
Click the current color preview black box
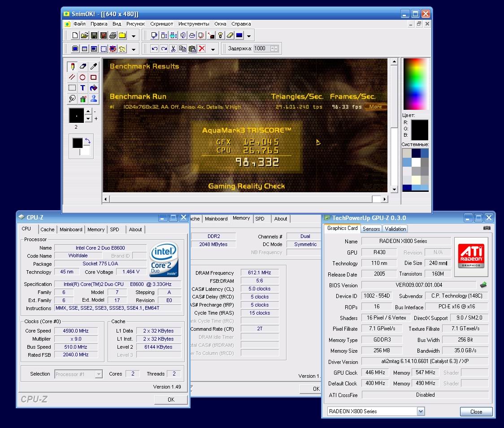coord(419,130)
